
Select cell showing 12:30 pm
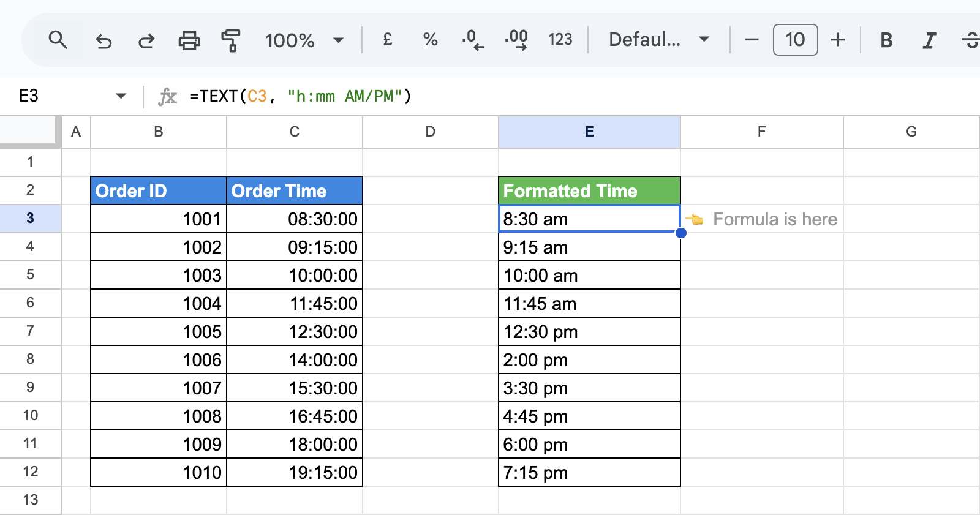589,331
